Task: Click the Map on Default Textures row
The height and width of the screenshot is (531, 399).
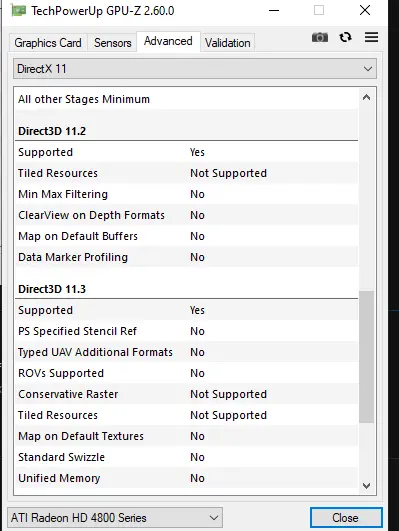Action: coord(186,436)
